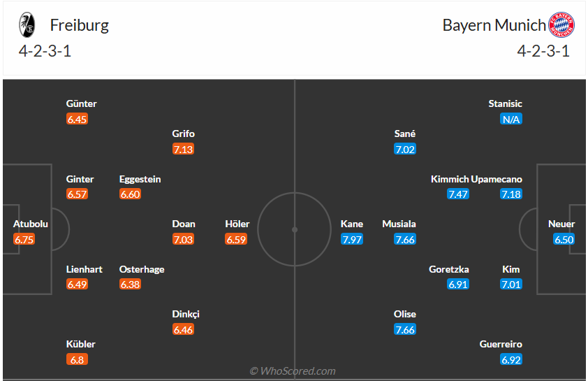Open the Freiburg team name link
The image size is (588, 381).
[80, 25]
